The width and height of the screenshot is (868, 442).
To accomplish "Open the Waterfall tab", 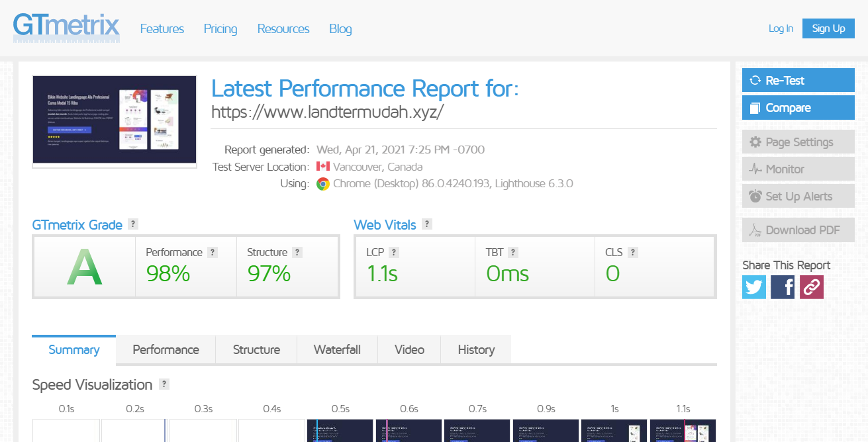I will pyautogui.click(x=337, y=349).
